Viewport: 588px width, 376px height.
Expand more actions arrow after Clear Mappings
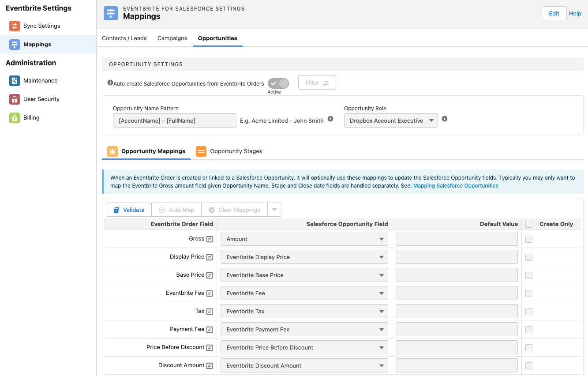tap(274, 210)
